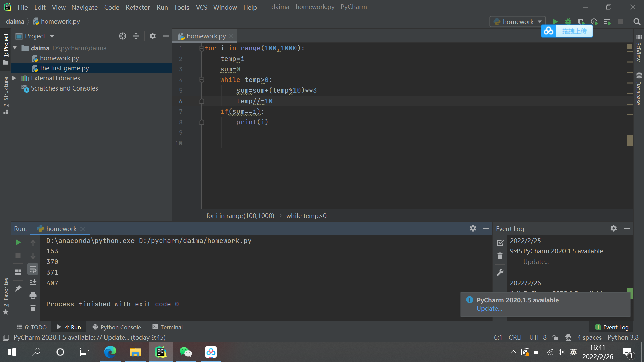The width and height of the screenshot is (644, 362).
Task: Click the locate current file crosshair icon
Action: click(x=123, y=36)
